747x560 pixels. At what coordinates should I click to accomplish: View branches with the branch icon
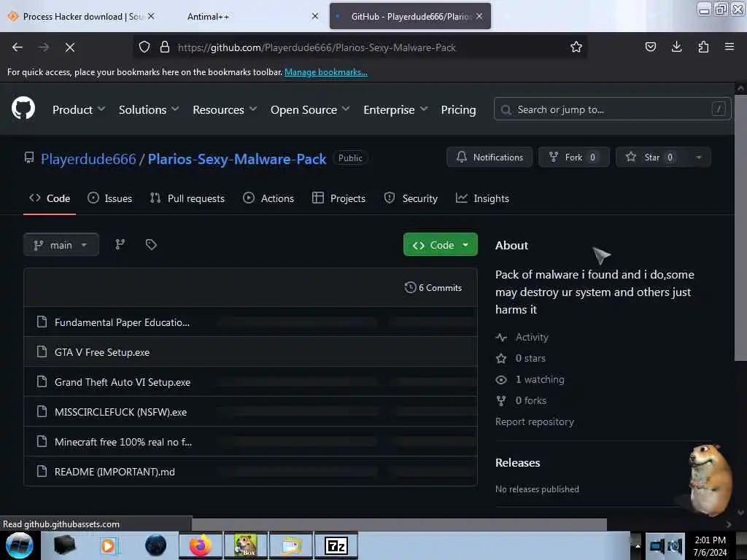tap(120, 244)
